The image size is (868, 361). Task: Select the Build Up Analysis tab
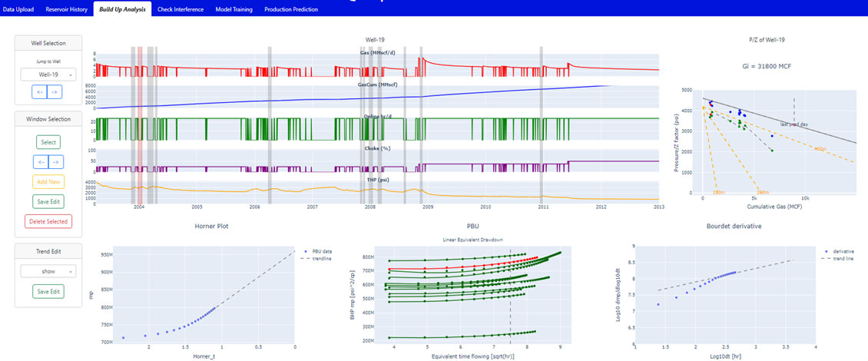[122, 9]
